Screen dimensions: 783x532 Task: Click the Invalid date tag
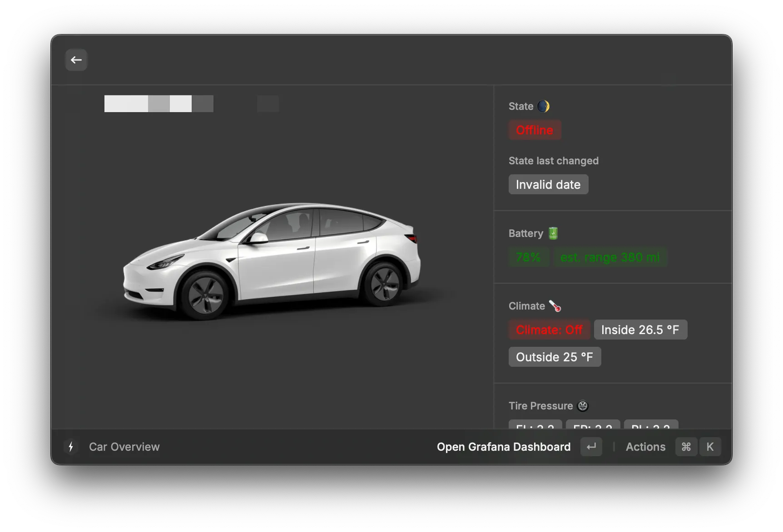click(548, 185)
